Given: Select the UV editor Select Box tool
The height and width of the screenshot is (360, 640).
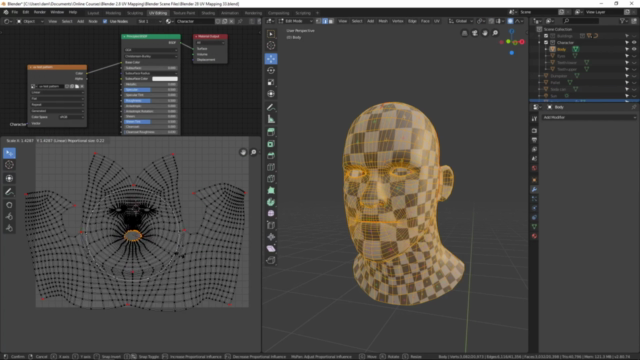Looking at the screenshot, I should 9,153.
